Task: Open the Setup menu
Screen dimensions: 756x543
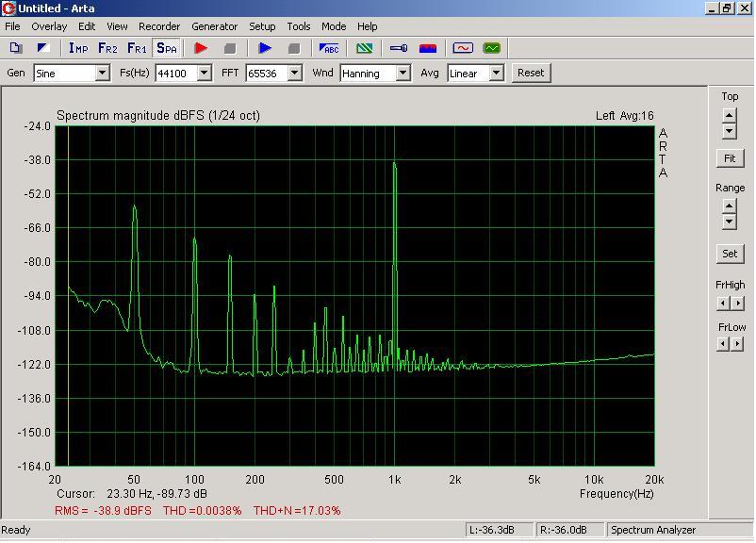Action: [262, 26]
